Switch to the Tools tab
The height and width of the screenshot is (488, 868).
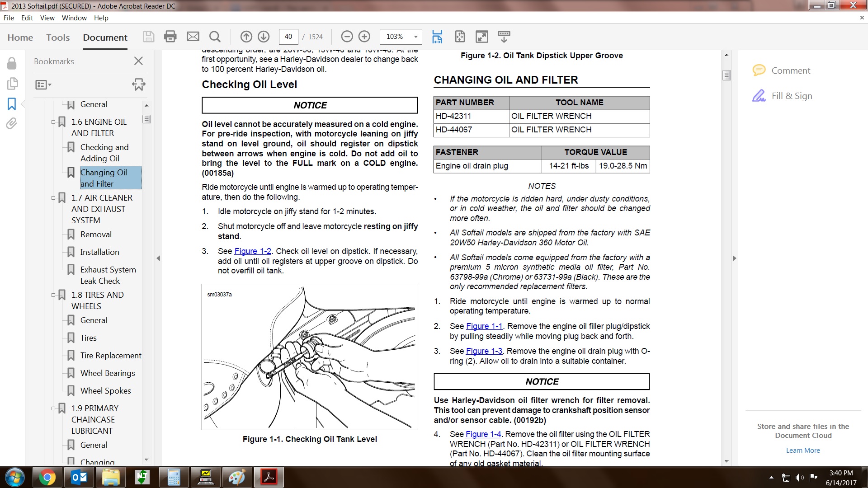pyautogui.click(x=58, y=38)
